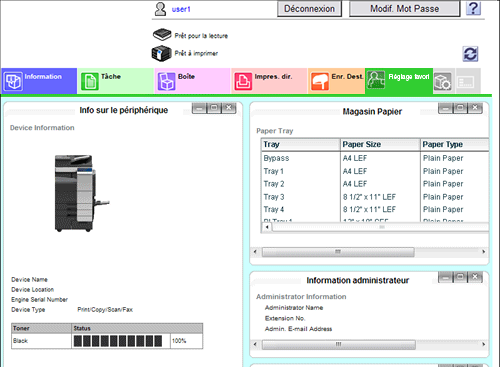Open the Impres. dir. tab
The width and height of the screenshot is (500, 367).
pyautogui.click(x=269, y=81)
